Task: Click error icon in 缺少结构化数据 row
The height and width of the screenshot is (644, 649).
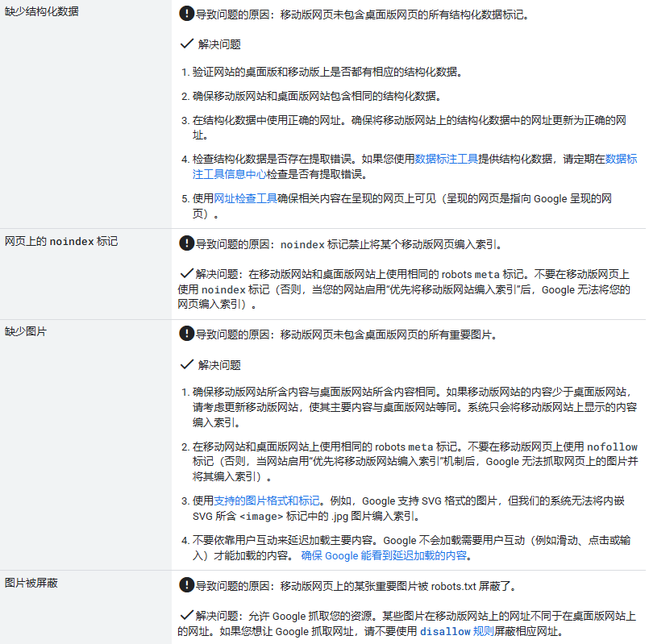Action: (186, 14)
